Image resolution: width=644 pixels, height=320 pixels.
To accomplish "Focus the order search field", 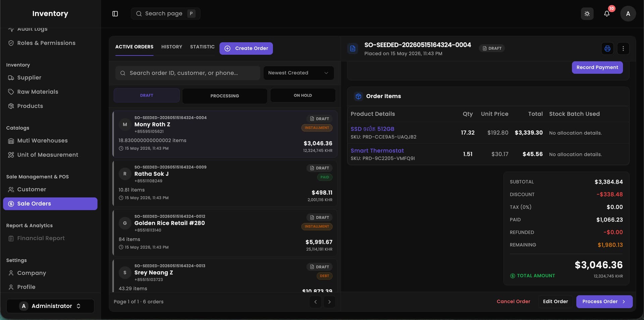I will pos(188,73).
